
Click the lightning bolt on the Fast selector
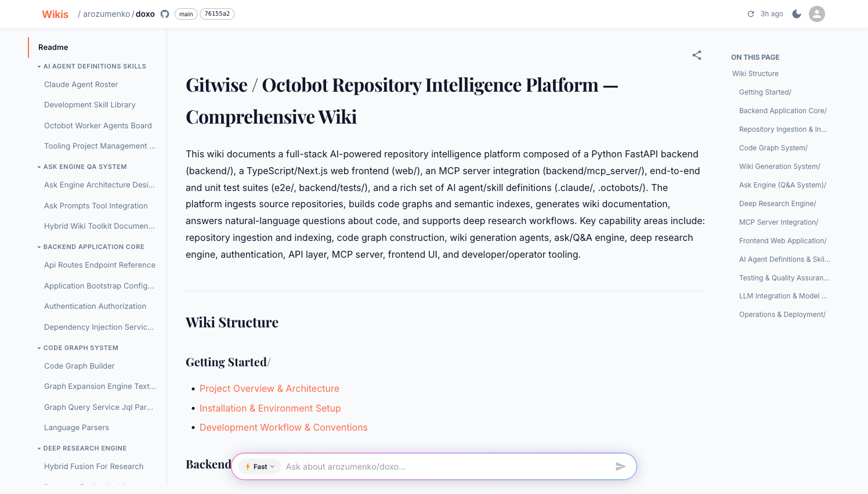[x=249, y=466]
